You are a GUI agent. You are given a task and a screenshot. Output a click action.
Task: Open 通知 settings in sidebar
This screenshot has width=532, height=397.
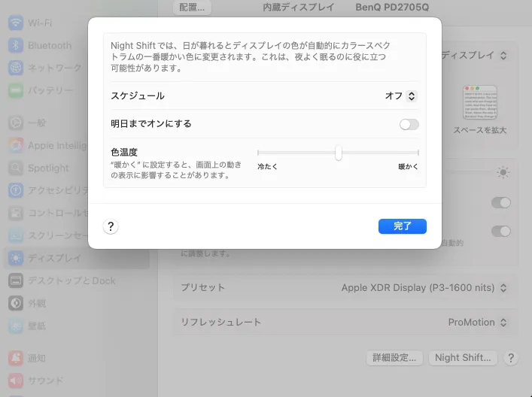(x=77, y=358)
